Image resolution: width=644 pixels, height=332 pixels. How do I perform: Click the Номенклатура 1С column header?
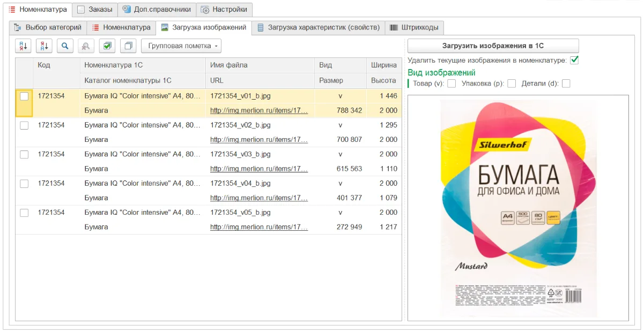pyautogui.click(x=143, y=65)
